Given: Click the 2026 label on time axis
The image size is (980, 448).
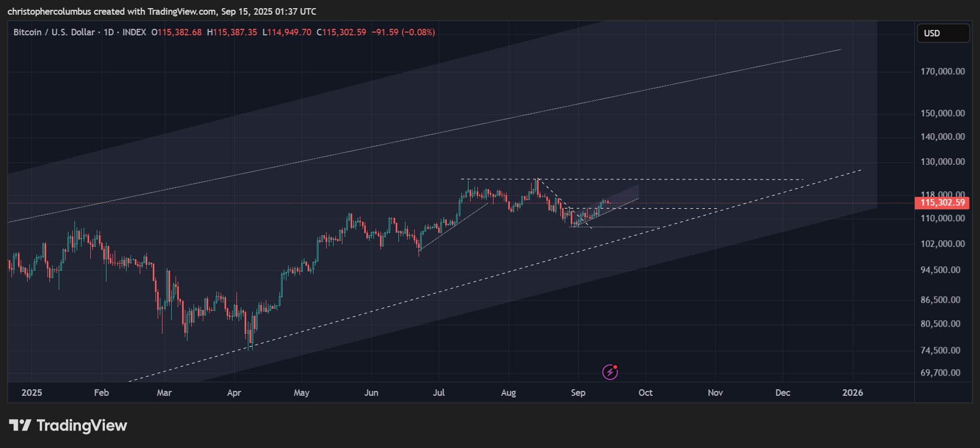Looking at the screenshot, I should [x=852, y=393].
